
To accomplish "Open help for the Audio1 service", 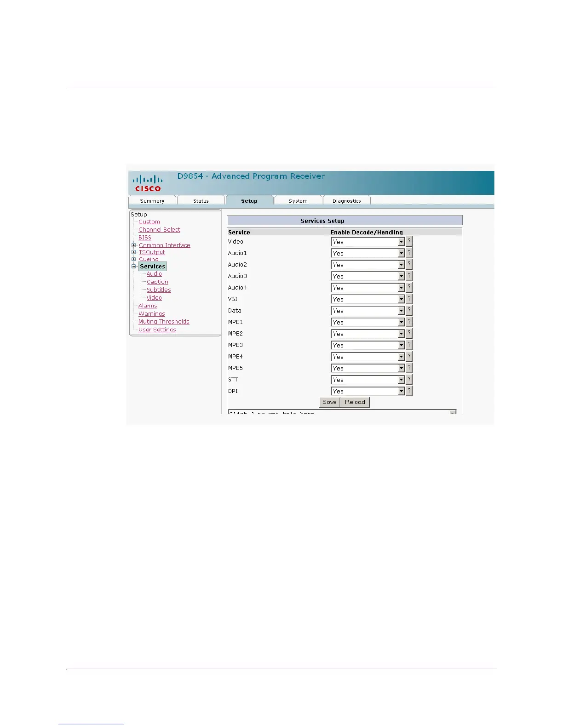I will [x=409, y=253].
